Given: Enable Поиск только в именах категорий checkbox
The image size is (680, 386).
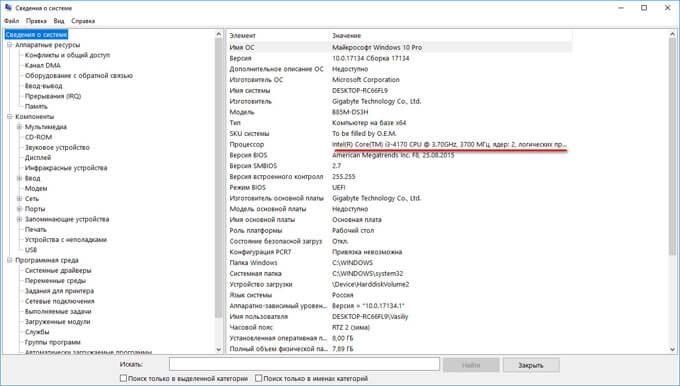Looking at the screenshot, I should (x=258, y=378).
